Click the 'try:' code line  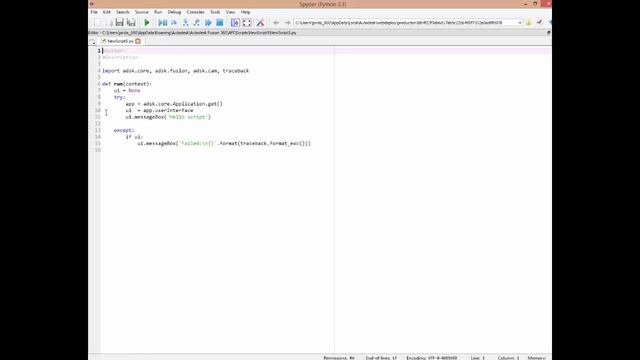point(120,97)
